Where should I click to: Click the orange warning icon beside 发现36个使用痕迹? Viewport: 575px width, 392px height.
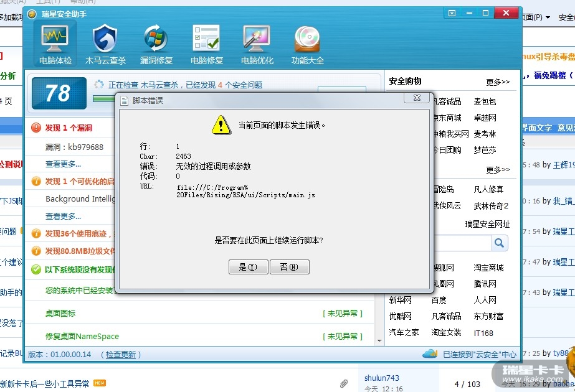(x=36, y=233)
